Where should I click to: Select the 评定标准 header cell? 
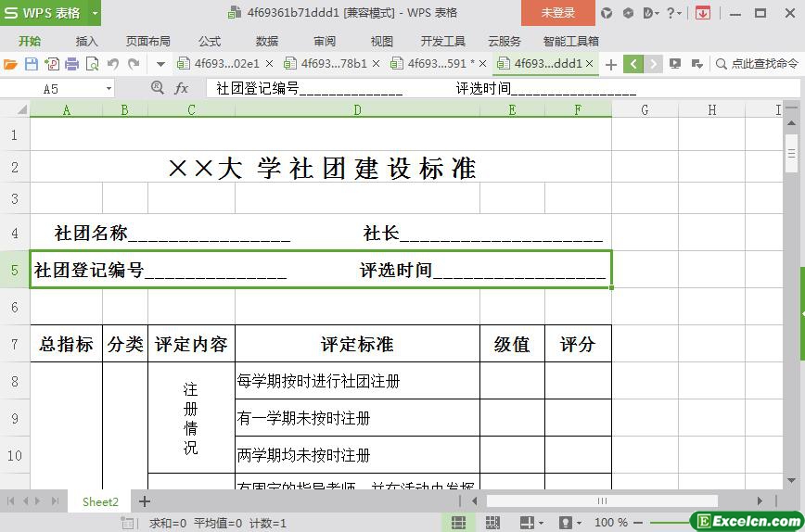point(357,344)
